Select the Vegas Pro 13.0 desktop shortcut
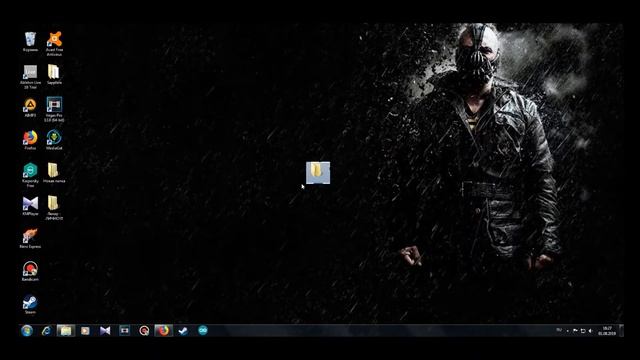 point(54,109)
